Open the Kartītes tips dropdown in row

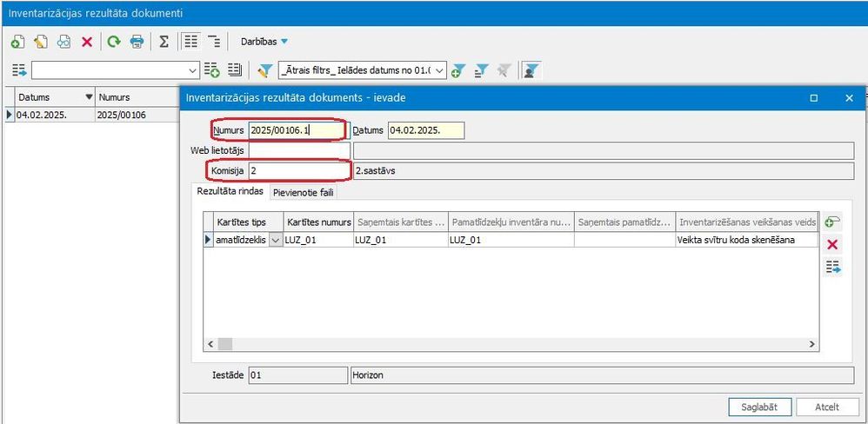point(277,240)
